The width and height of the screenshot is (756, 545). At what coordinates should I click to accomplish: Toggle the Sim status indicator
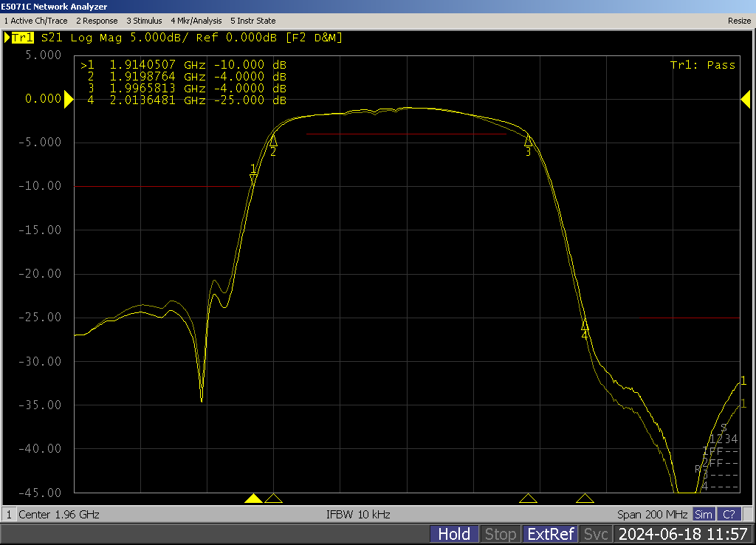tap(704, 515)
